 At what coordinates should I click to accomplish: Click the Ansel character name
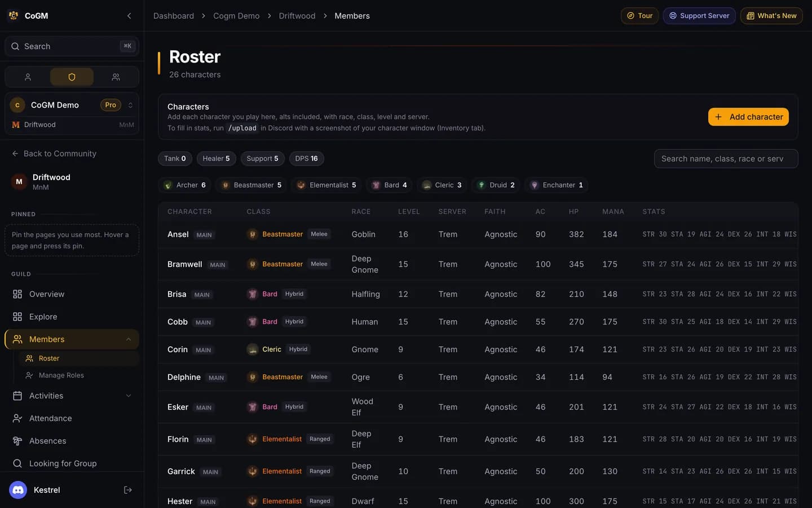tap(178, 234)
